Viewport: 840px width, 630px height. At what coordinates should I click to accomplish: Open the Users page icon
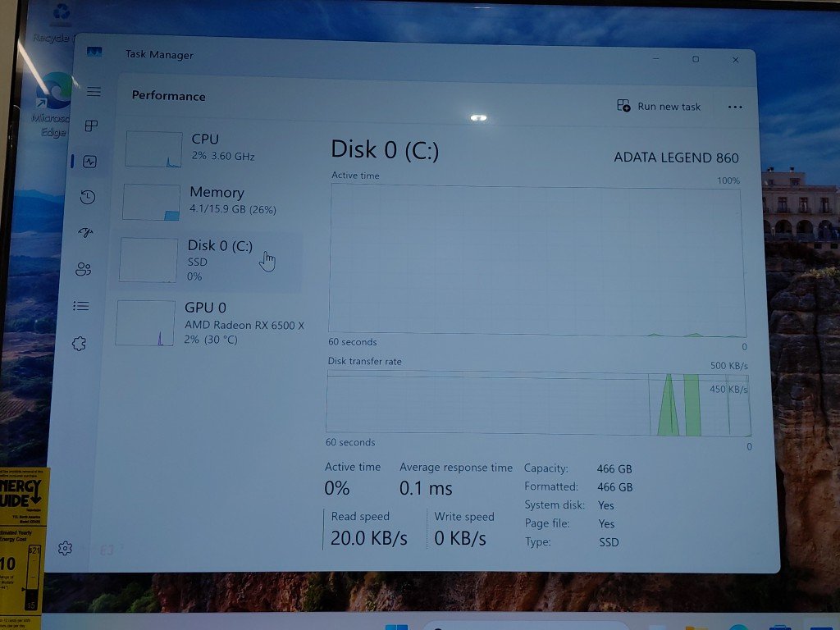click(83, 269)
